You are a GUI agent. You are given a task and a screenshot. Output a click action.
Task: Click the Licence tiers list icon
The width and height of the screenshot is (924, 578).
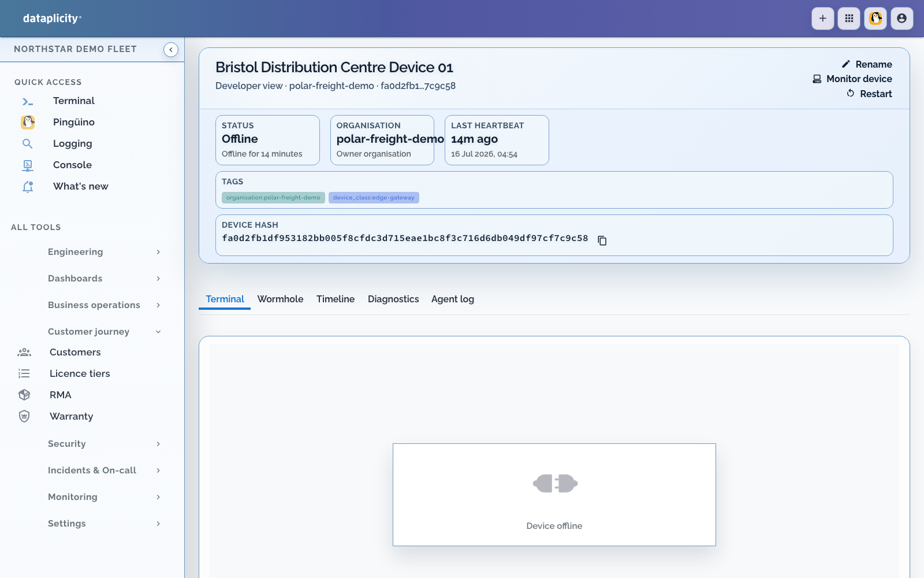pos(24,373)
